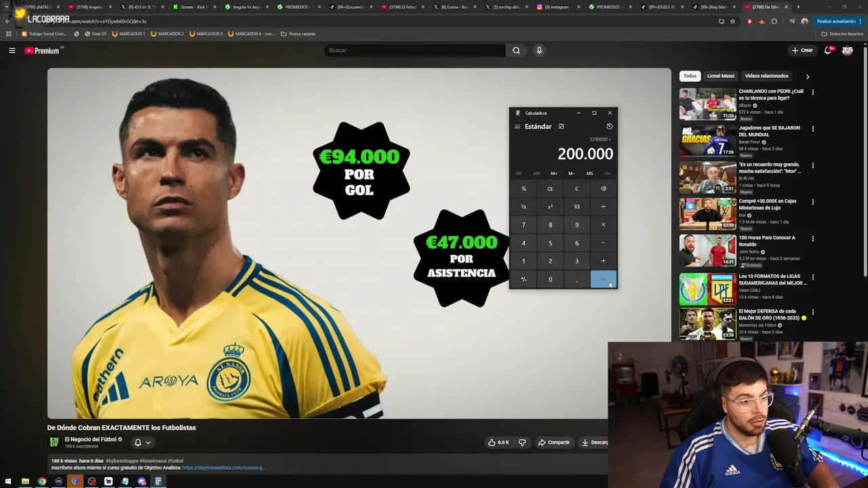Open El Negocio del Fútbol channel name

pyautogui.click(x=90, y=439)
